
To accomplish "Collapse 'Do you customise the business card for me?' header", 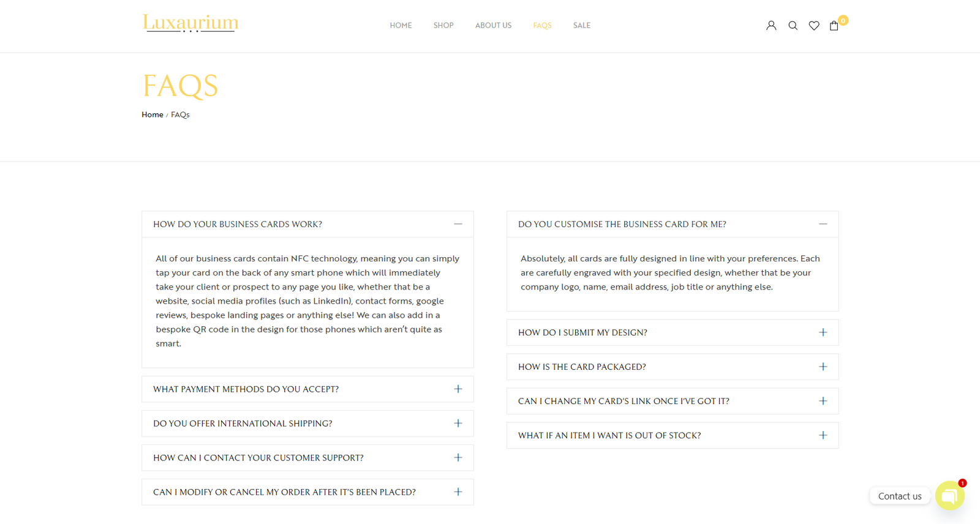I will click(x=673, y=224).
